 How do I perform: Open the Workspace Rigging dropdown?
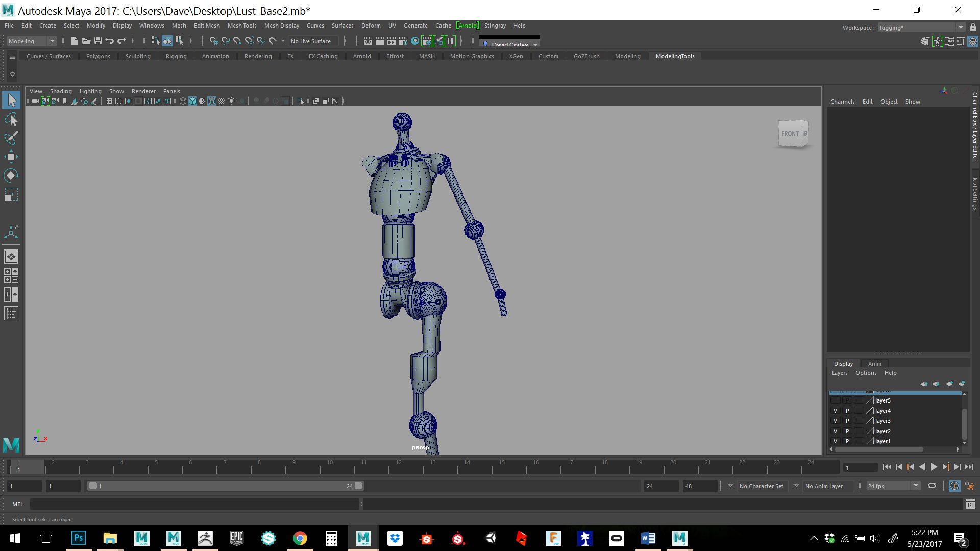(921, 27)
